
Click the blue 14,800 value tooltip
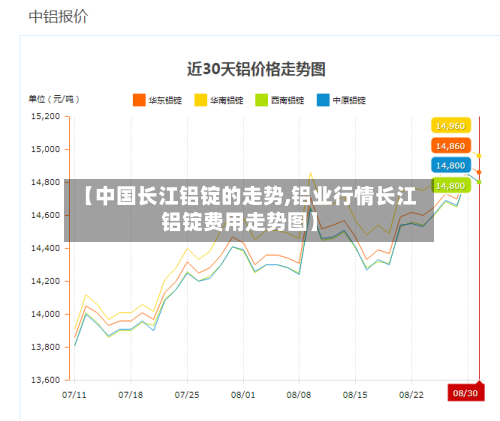[x=451, y=165]
